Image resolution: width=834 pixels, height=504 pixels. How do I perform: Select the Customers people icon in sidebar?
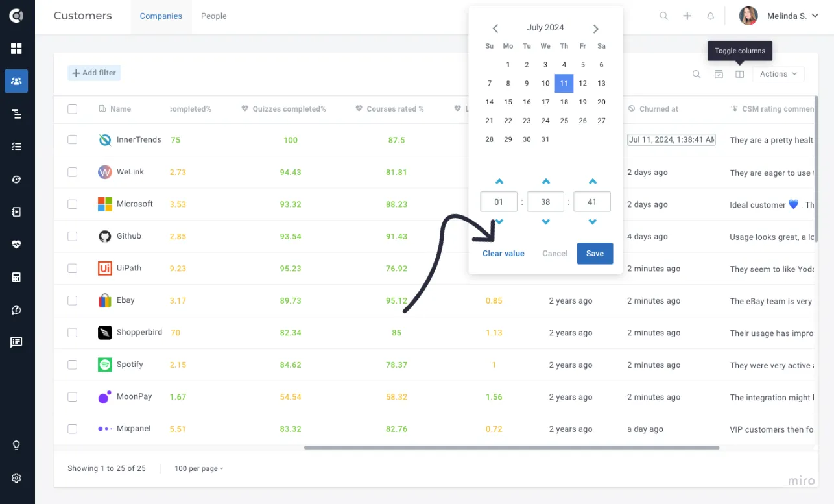(x=16, y=81)
